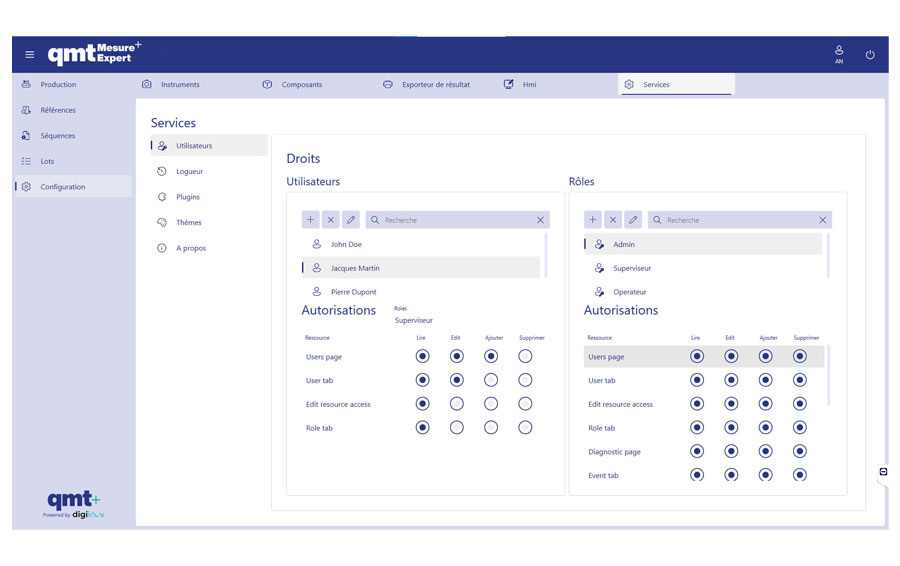Screen dimensions: 900x566
Task: Click the edit user pencil icon
Action: point(350,220)
